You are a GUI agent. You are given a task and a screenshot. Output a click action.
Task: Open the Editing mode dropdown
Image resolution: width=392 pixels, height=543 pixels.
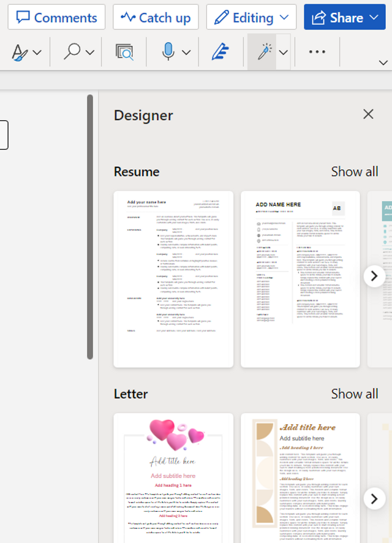[x=251, y=17]
